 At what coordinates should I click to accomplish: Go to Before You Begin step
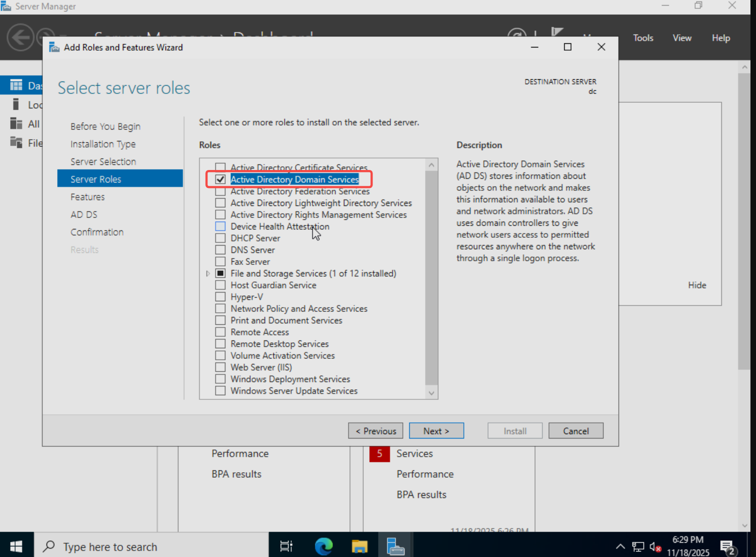pyautogui.click(x=106, y=126)
